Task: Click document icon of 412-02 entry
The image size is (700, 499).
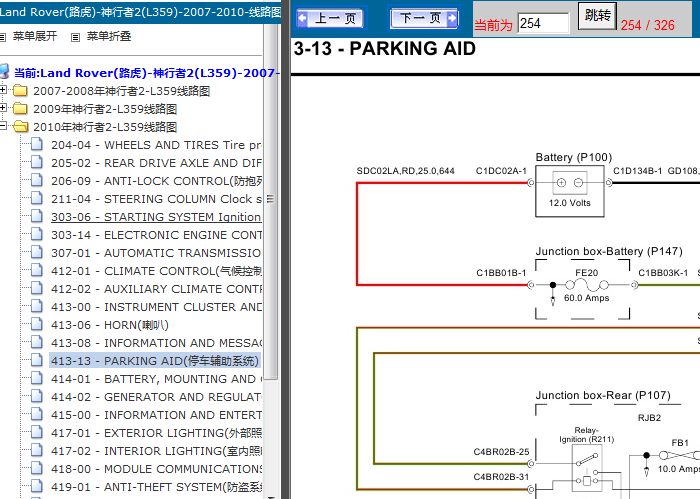Action: 37,288
